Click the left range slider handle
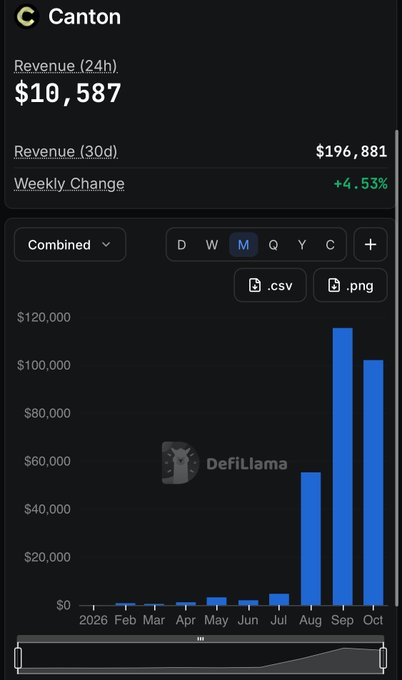This screenshot has width=402, height=680. (18, 658)
